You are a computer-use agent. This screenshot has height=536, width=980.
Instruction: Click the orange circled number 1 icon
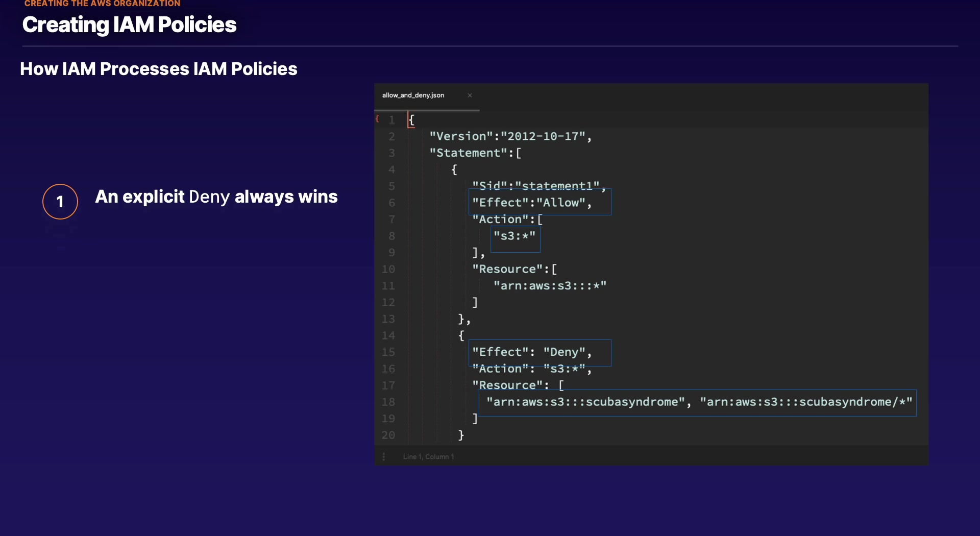[x=60, y=202]
